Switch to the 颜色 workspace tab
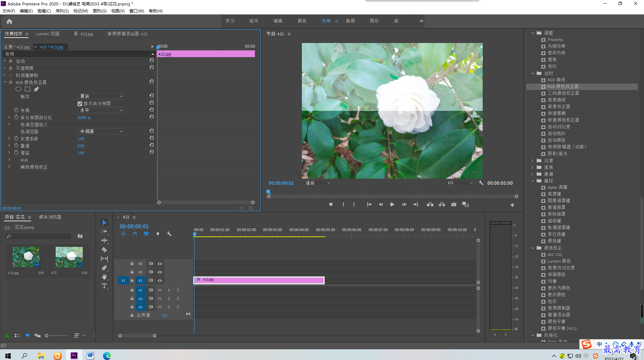 click(x=302, y=21)
